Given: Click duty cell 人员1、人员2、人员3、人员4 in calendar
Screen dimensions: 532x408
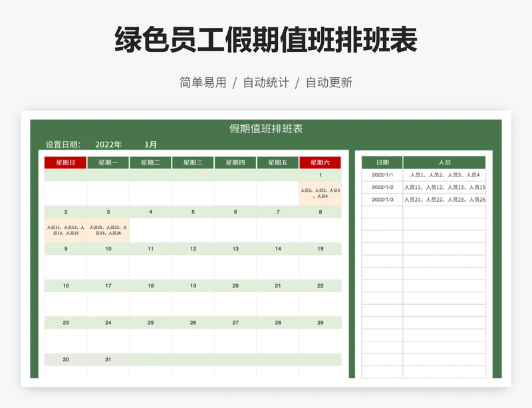Looking at the screenshot, I should click(320, 193).
